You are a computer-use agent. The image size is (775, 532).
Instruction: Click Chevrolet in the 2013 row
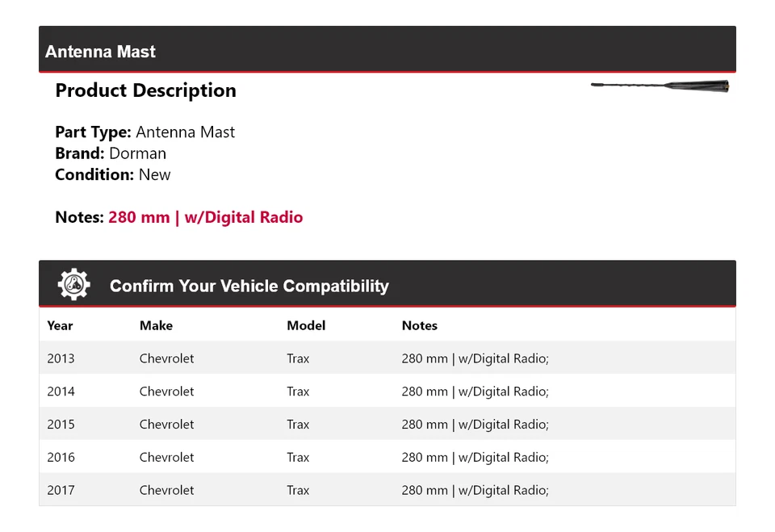166,358
